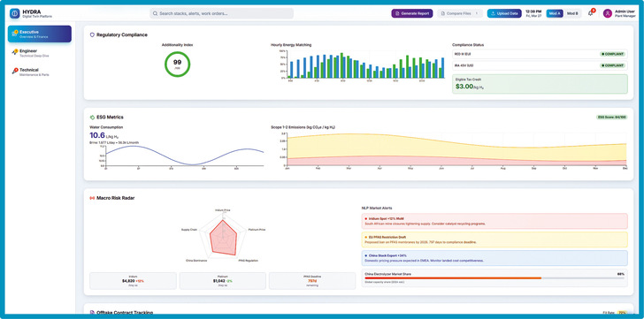Click the Technical wrench icon

pyautogui.click(x=15, y=72)
